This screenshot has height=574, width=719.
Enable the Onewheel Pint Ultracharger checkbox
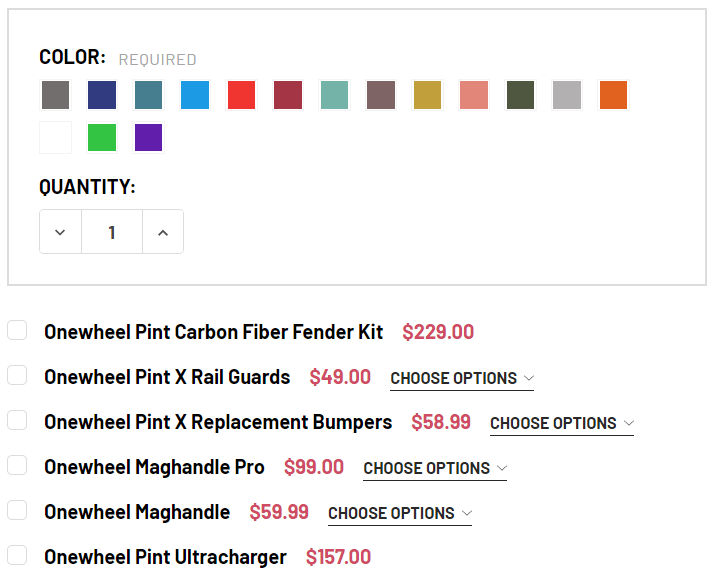click(17, 555)
